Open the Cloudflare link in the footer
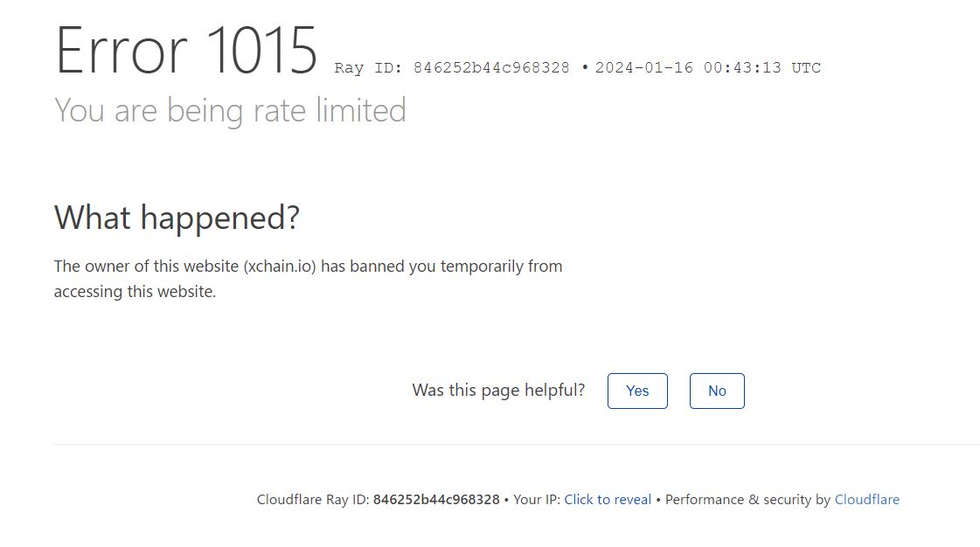Viewport: 980px width, 547px height. tap(867, 500)
